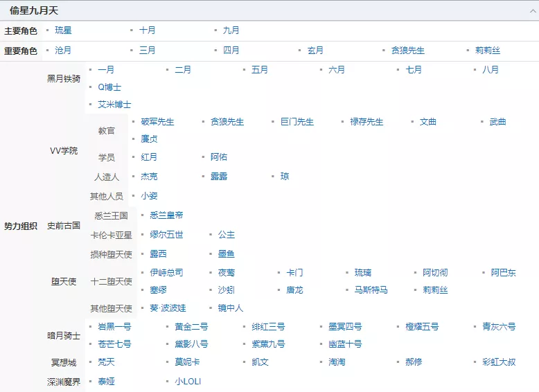Select the VV学院 group label
539x392 pixels.
click(64, 151)
